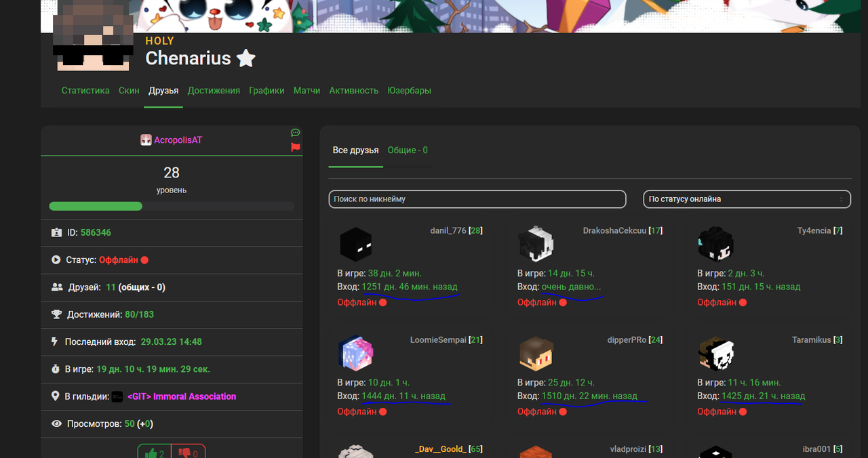The image size is (868, 458).
Task: Open Taramikus panda avatar head
Action: click(715, 353)
